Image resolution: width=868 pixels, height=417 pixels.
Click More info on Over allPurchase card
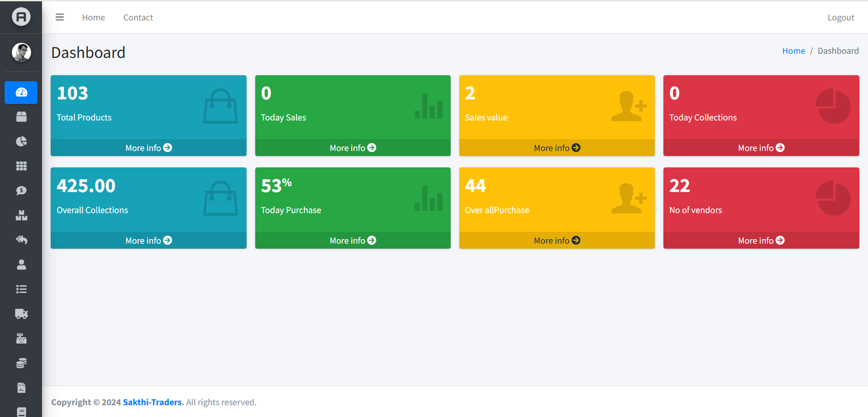click(557, 240)
